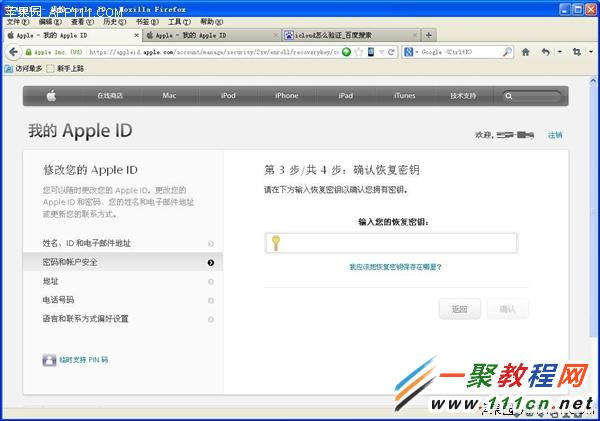
Task: Select 语言和联系方式偏好设置 sidebar item
Action: [x=123, y=318]
